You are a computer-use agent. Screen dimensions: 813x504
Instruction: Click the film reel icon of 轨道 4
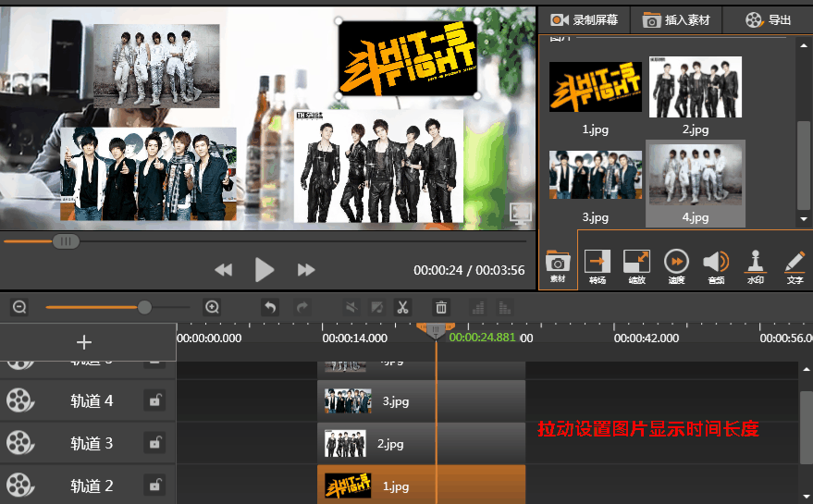(x=19, y=400)
